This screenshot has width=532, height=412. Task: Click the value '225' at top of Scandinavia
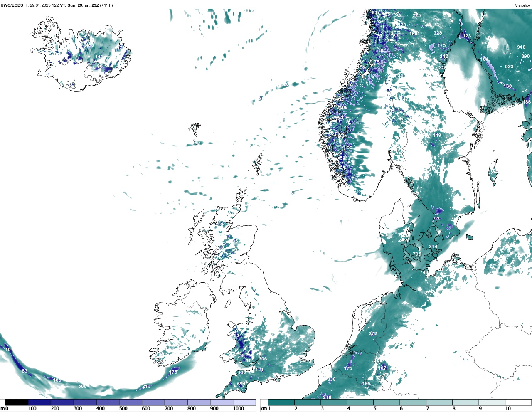[416, 15]
